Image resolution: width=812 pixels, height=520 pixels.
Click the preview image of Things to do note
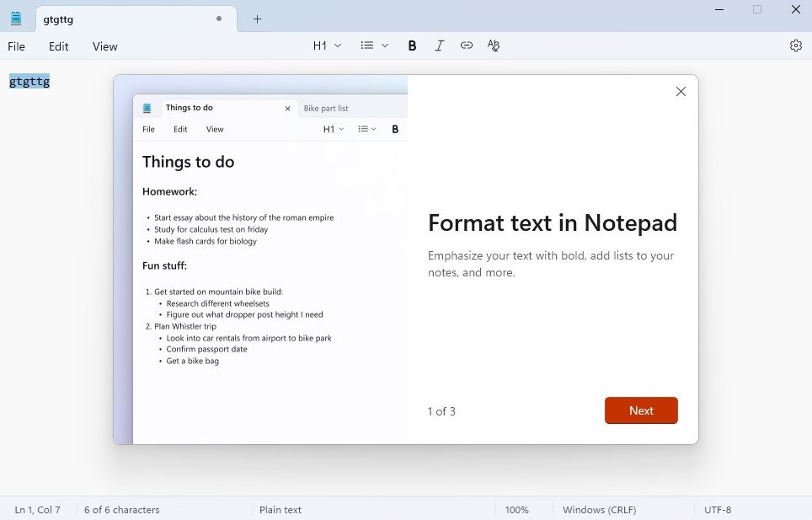tap(260, 260)
